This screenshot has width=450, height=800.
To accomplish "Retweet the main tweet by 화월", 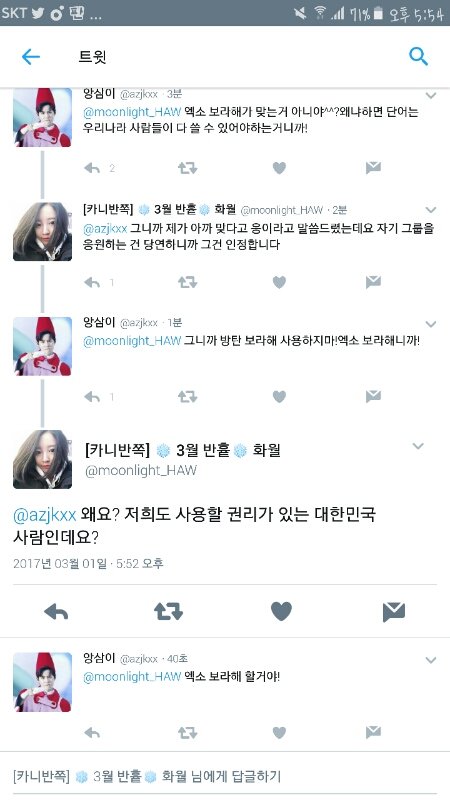I will (168, 611).
